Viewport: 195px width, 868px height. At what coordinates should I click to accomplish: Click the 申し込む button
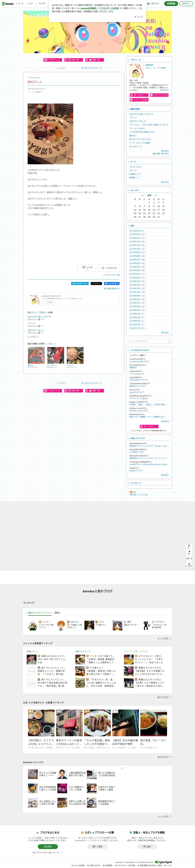pyautogui.click(x=147, y=846)
